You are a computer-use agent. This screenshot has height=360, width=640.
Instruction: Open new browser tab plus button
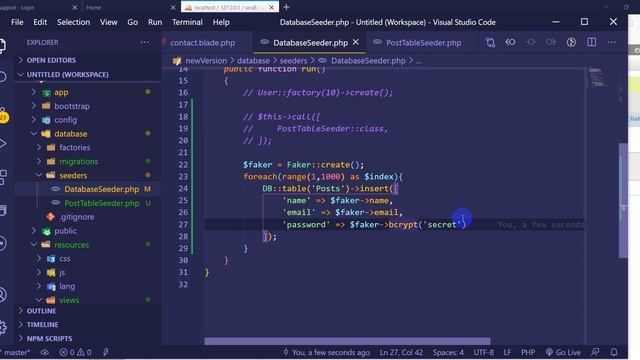(287, 7)
